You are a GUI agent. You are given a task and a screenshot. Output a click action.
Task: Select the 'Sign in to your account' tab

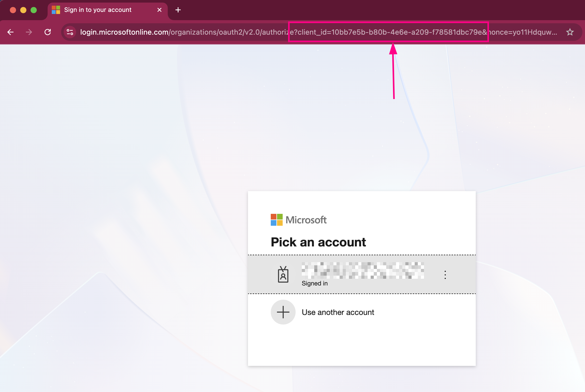pos(98,10)
